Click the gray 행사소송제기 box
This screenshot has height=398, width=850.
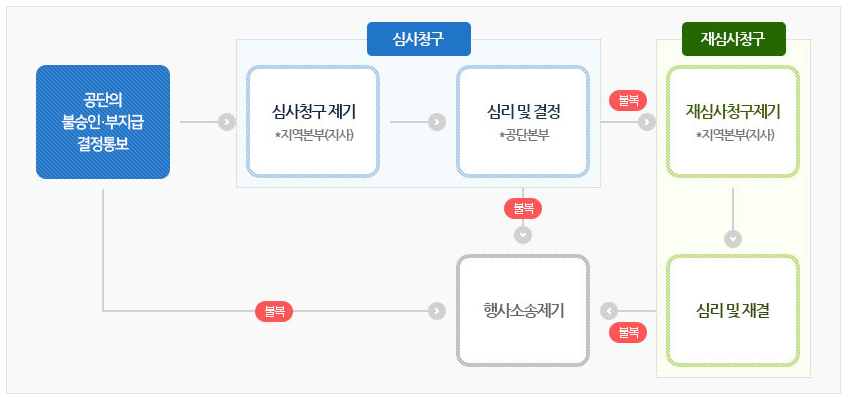(x=523, y=310)
